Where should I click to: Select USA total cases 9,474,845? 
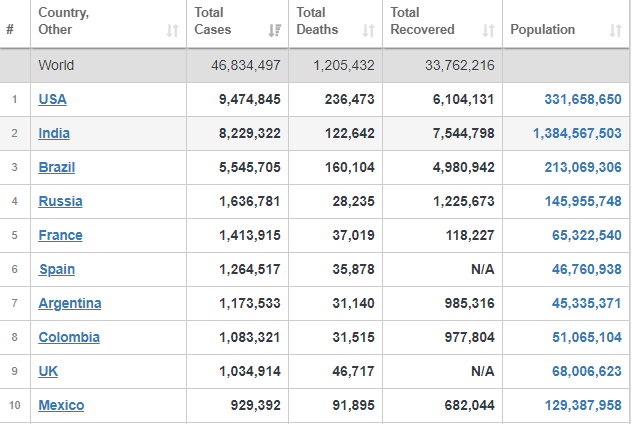pyautogui.click(x=249, y=99)
